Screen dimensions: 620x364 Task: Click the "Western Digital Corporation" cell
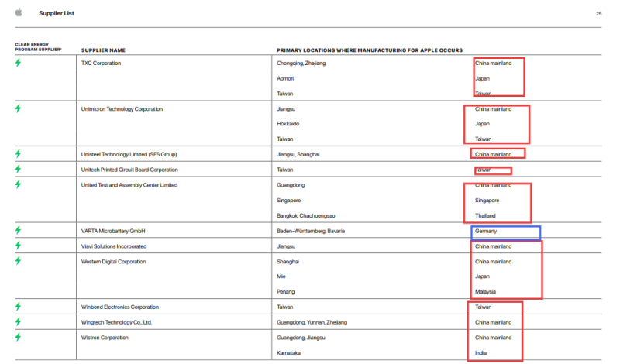113,262
